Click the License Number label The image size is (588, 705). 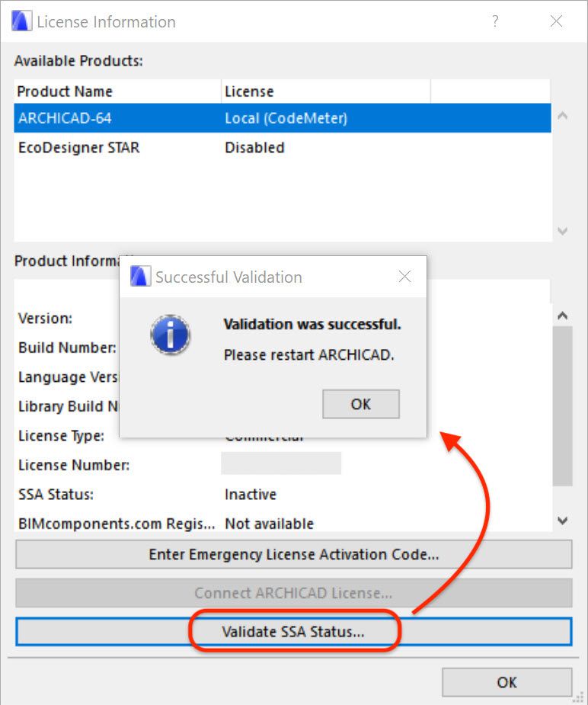[x=74, y=465]
